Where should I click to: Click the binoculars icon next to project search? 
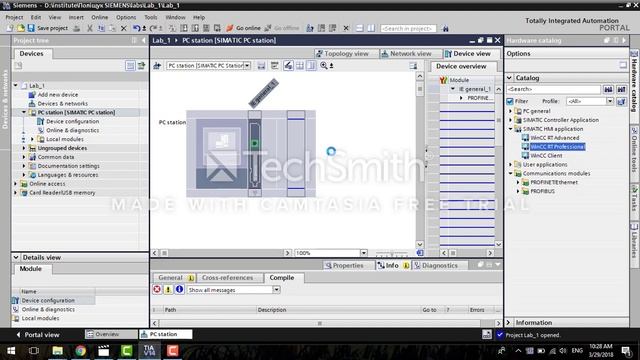click(x=445, y=28)
